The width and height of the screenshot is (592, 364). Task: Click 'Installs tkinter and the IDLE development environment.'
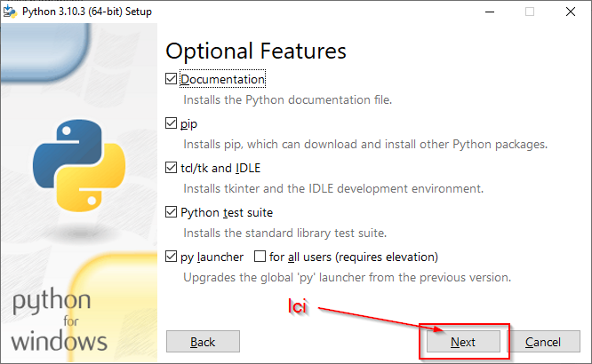pos(333,188)
